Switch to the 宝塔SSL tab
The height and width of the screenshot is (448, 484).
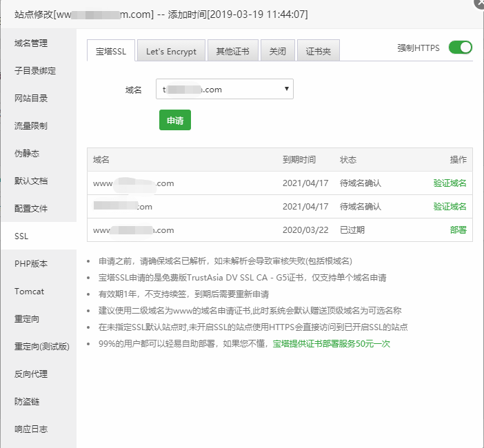(111, 51)
